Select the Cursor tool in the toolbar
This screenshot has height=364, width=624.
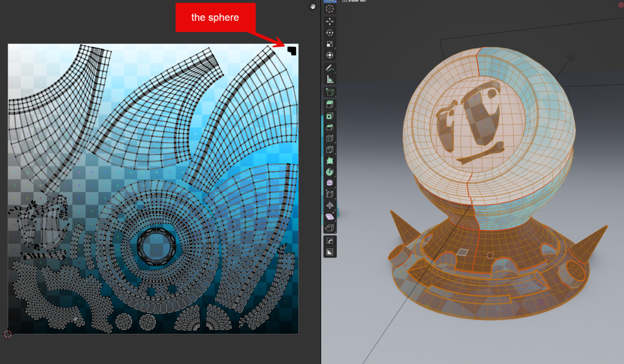point(330,9)
